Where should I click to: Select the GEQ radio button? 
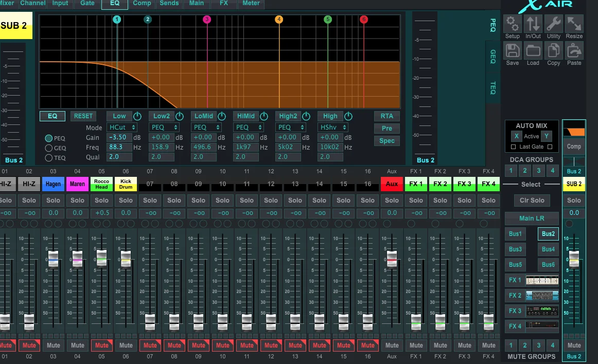click(x=49, y=148)
